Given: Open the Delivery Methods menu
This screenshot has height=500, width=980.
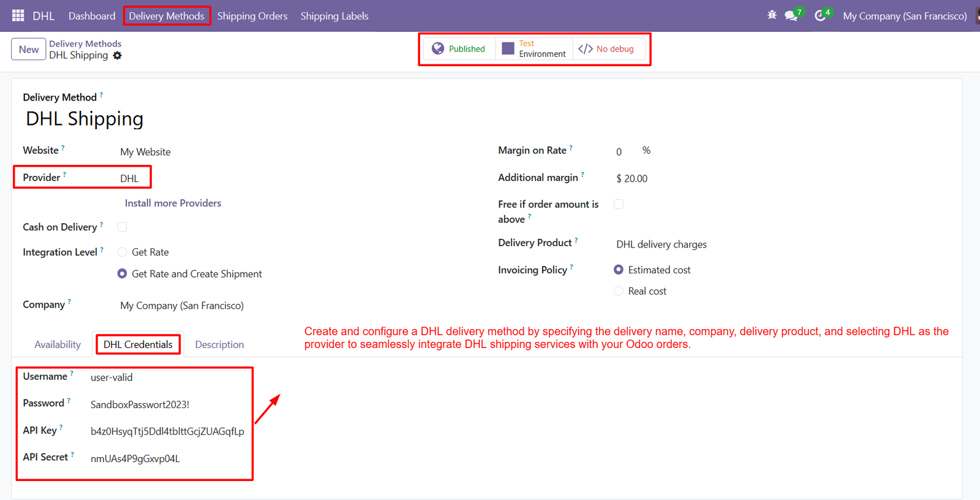Looking at the screenshot, I should click(167, 16).
